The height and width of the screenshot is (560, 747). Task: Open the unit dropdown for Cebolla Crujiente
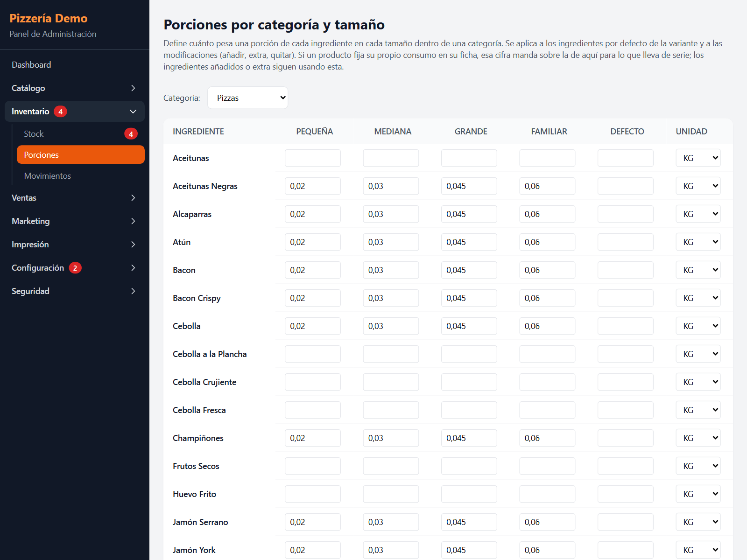(x=698, y=382)
